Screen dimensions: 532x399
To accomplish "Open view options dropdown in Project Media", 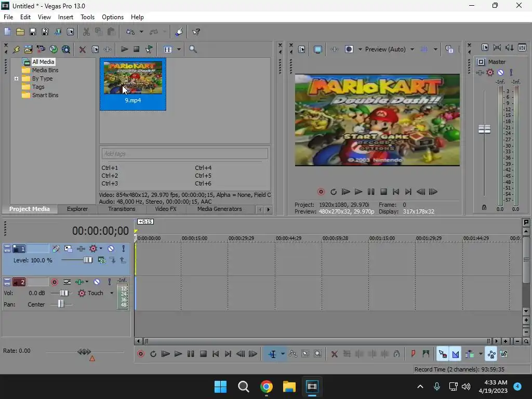I will (x=179, y=49).
